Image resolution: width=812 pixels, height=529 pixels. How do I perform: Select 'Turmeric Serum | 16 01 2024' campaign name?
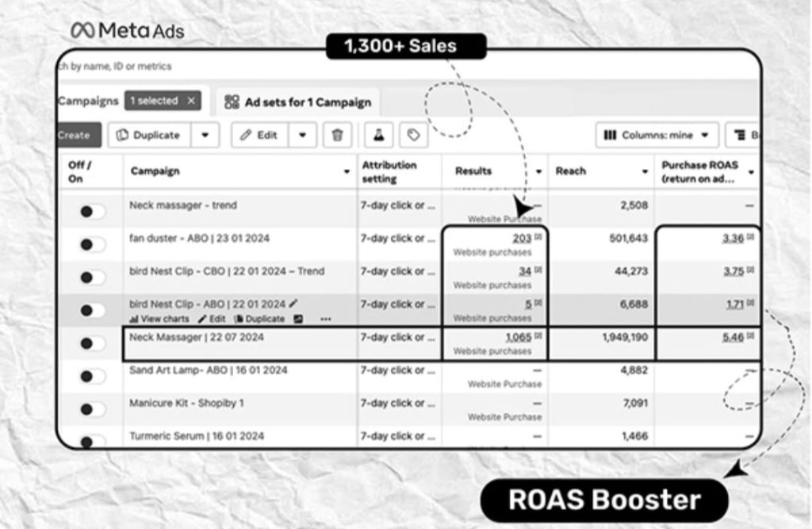[x=197, y=435]
